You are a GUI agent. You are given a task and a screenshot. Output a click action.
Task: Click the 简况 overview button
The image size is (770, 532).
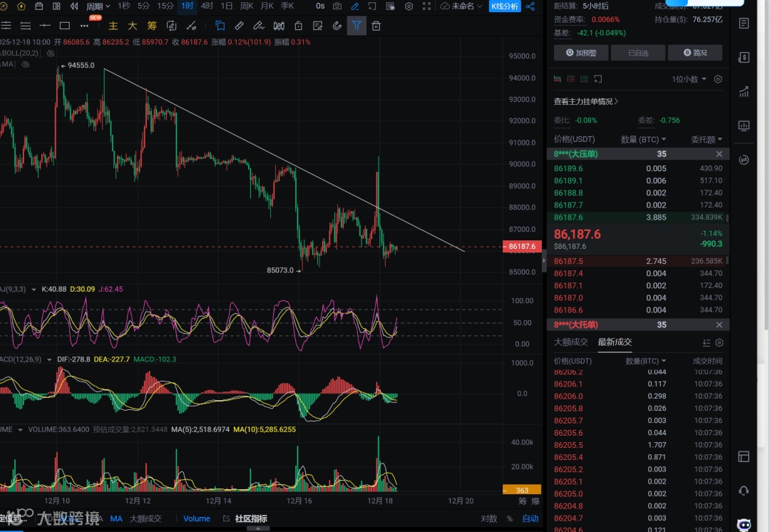695,53
